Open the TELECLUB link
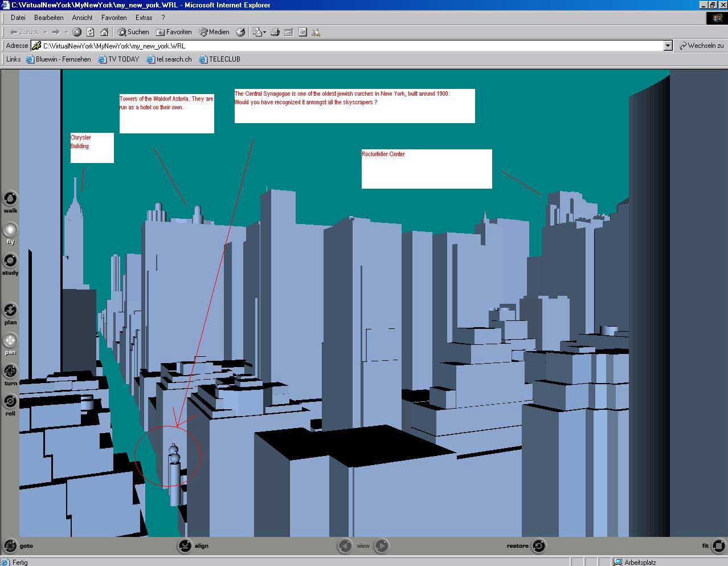 pos(220,59)
